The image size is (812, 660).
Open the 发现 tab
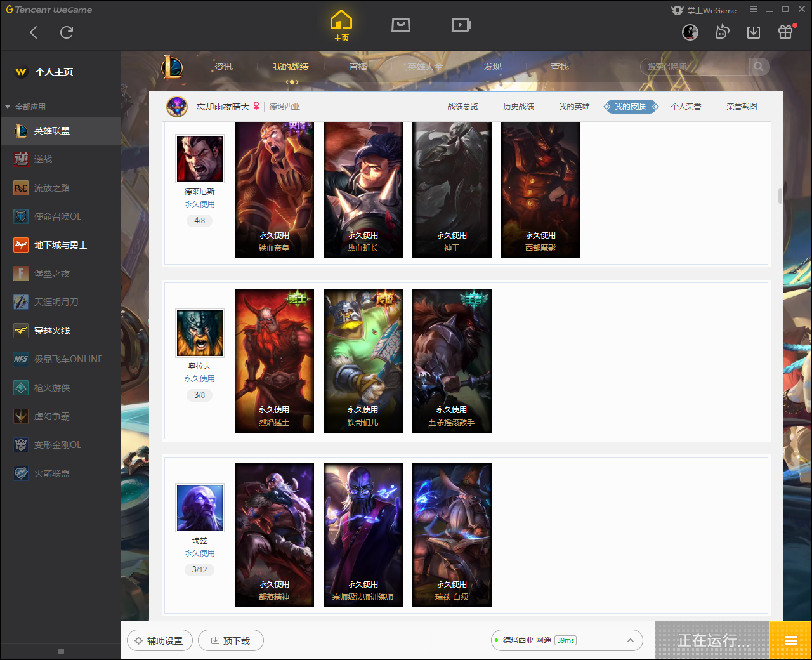(x=492, y=67)
